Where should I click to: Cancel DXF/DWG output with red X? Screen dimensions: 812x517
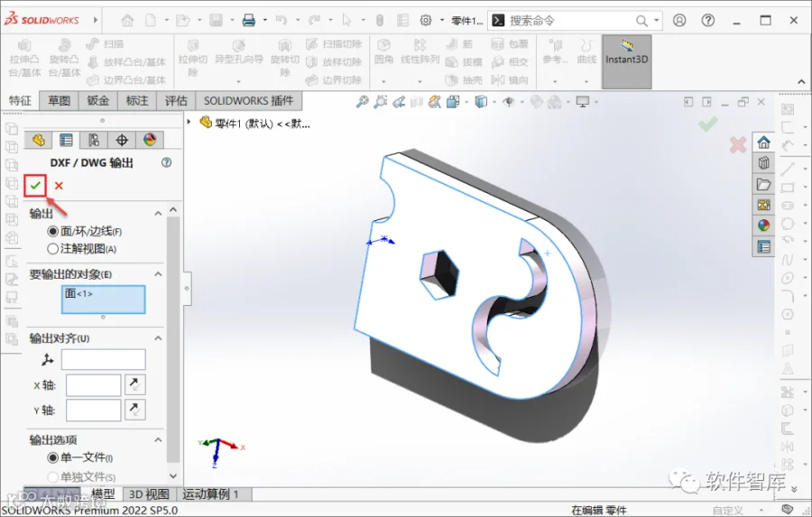(x=59, y=186)
